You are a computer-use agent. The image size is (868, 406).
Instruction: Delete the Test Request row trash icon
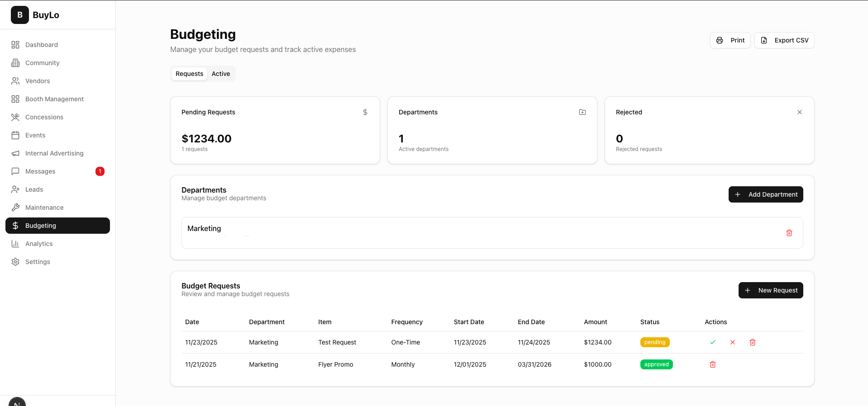tap(753, 342)
